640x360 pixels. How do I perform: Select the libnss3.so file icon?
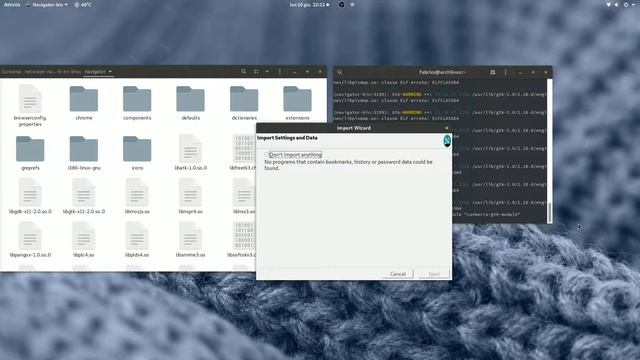244,193
